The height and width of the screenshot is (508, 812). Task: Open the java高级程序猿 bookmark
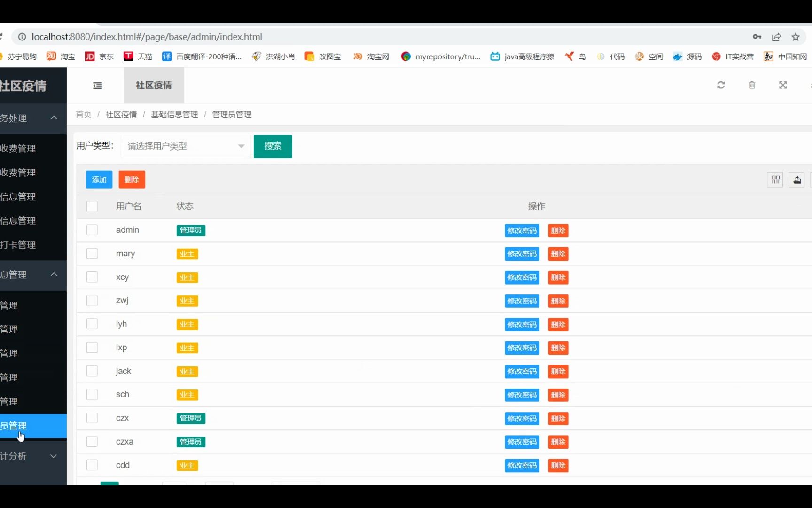point(523,56)
